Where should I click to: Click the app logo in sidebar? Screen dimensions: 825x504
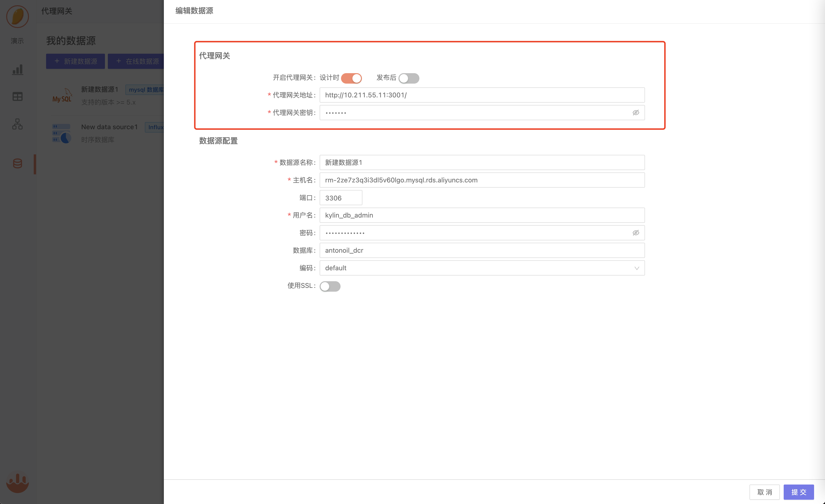click(17, 16)
